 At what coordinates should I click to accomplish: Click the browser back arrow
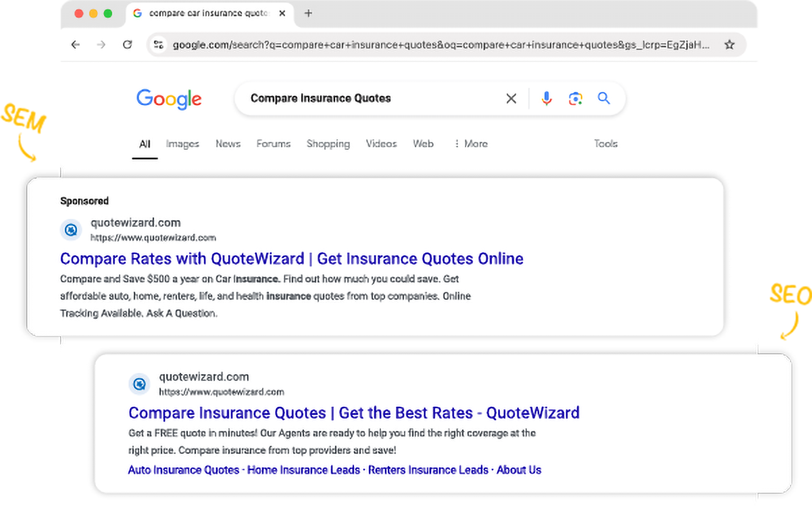click(x=76, y=44)
